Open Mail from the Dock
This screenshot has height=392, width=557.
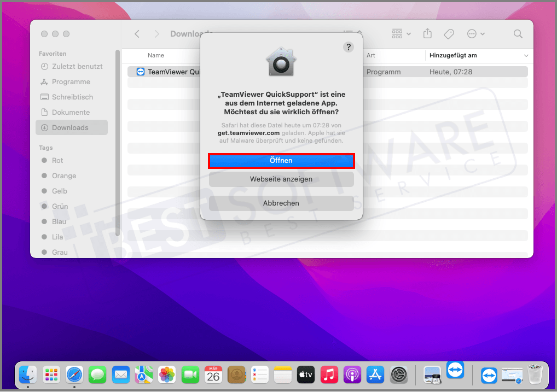[x=120, y=375]
